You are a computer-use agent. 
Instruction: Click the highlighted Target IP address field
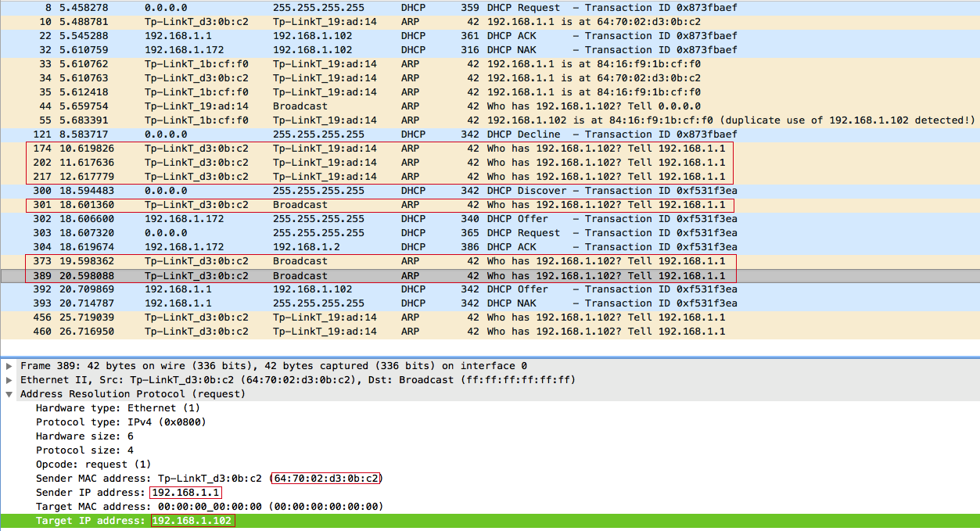click(x=490, y=521)
